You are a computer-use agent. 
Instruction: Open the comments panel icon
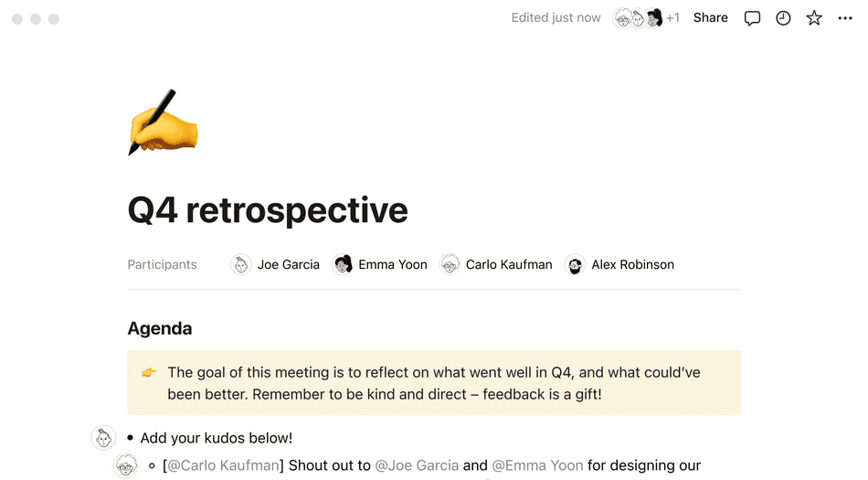(752, 18)
